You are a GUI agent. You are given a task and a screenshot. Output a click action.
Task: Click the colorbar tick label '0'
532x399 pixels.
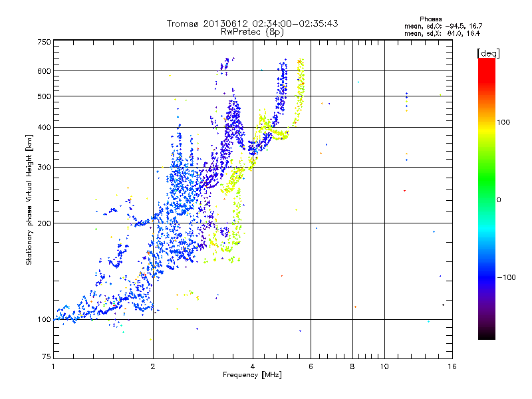pyautogui.click(x=499, y=200)
